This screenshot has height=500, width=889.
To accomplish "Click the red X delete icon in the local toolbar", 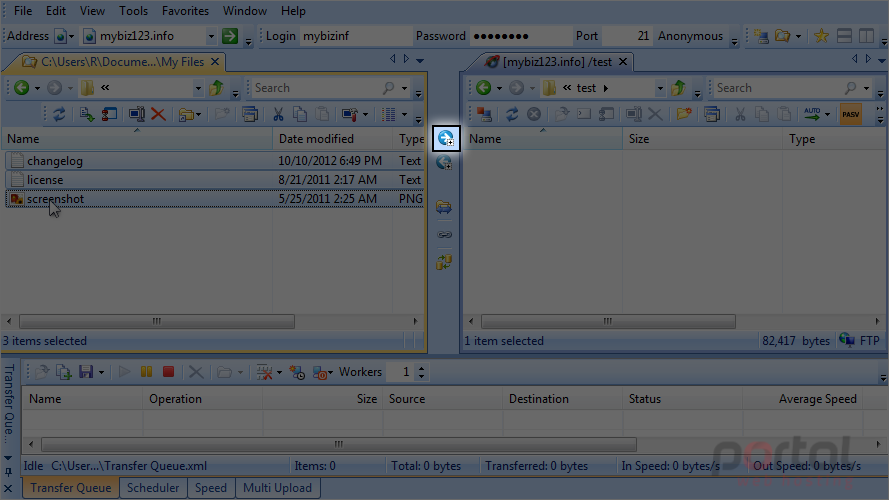I will point(158,115).
